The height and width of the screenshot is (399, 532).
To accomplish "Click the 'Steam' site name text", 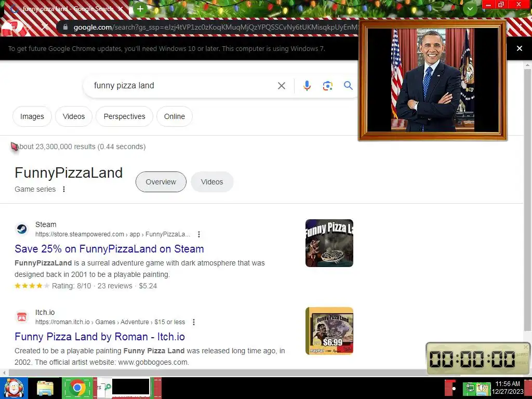I will [46, 224].
